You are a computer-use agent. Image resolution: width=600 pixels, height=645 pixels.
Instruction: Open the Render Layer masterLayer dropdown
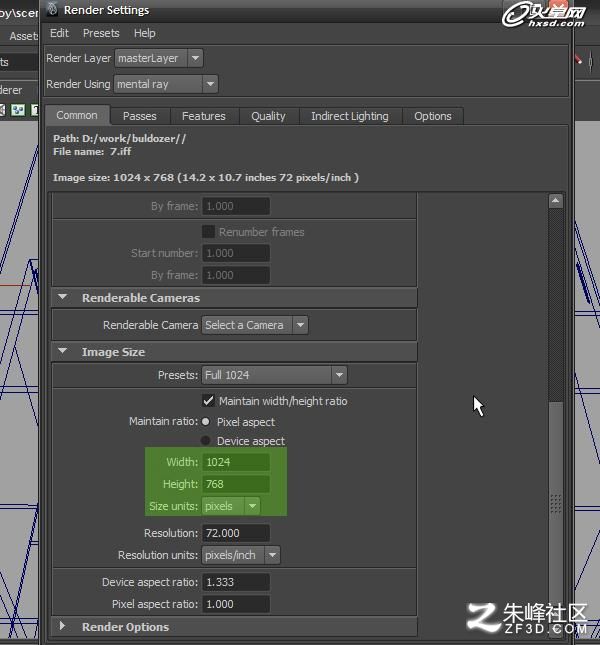point(159,58)
